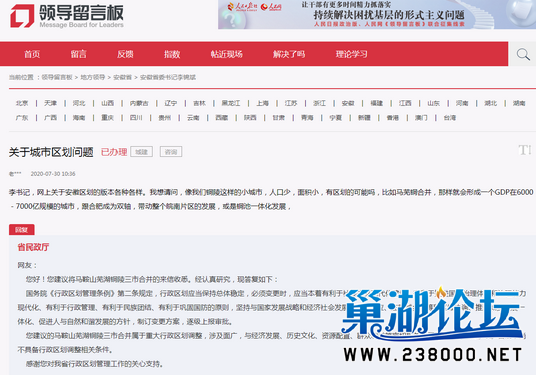Select the 反馈 menu item
This screenshot has width=537, height=375.
125,54
